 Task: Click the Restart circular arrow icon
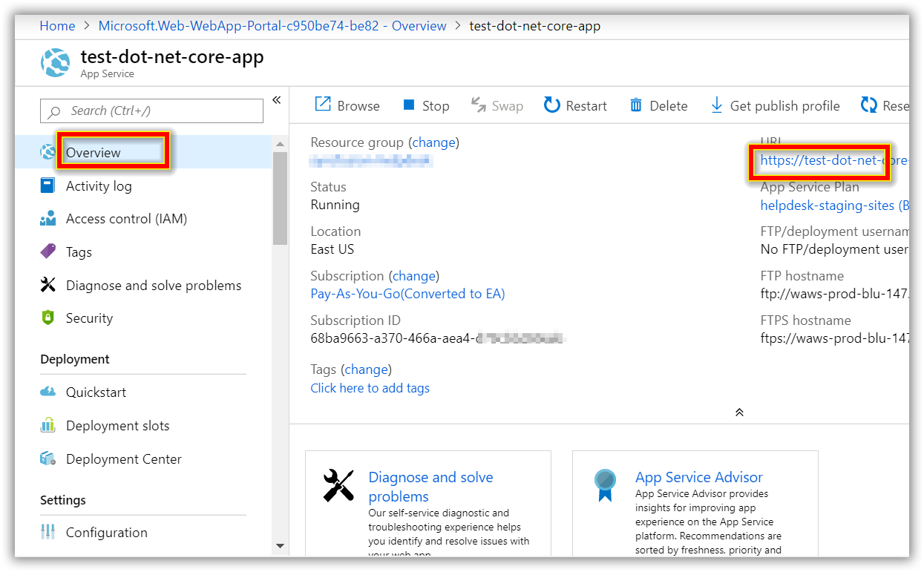(551, 105)
